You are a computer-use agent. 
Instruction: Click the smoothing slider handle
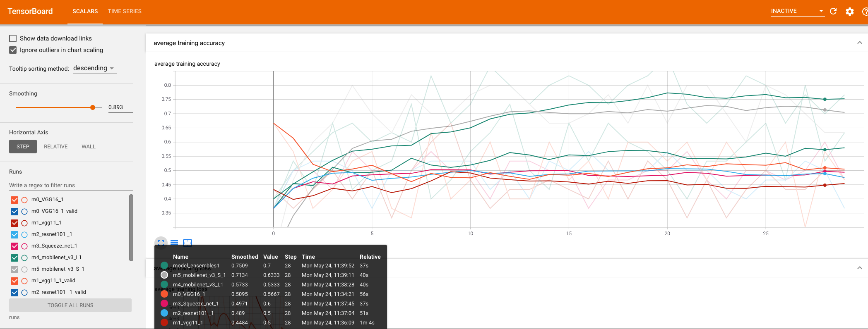coord(93,107)
